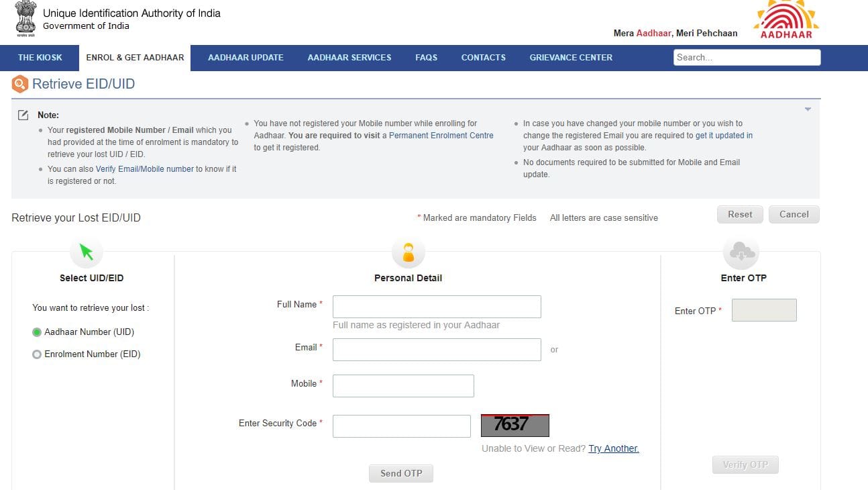Open the Aadhaar Services menu
The height and width of the screenshot is (490, 868).
pos(349,58)
